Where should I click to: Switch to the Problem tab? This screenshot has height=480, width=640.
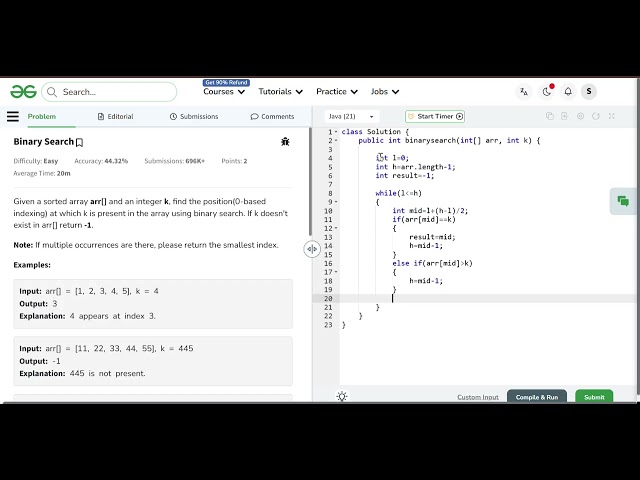pyautogui.click(x=42, y=116)
